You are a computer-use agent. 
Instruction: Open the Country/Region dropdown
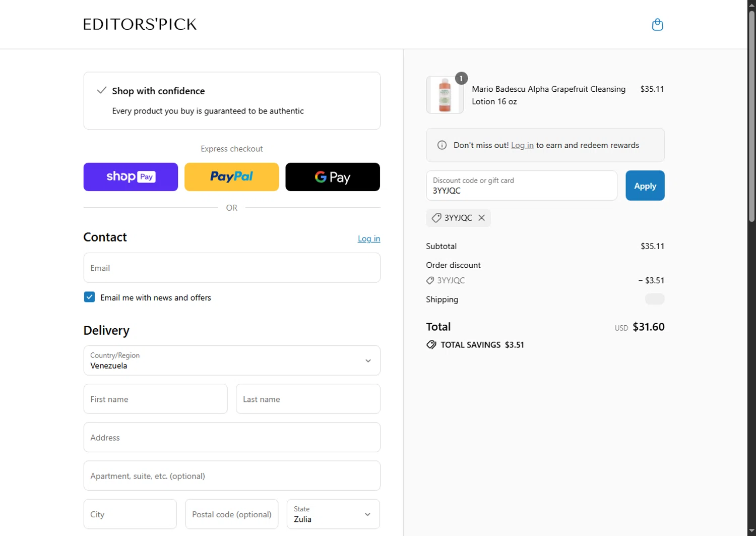tap(232, 361)
